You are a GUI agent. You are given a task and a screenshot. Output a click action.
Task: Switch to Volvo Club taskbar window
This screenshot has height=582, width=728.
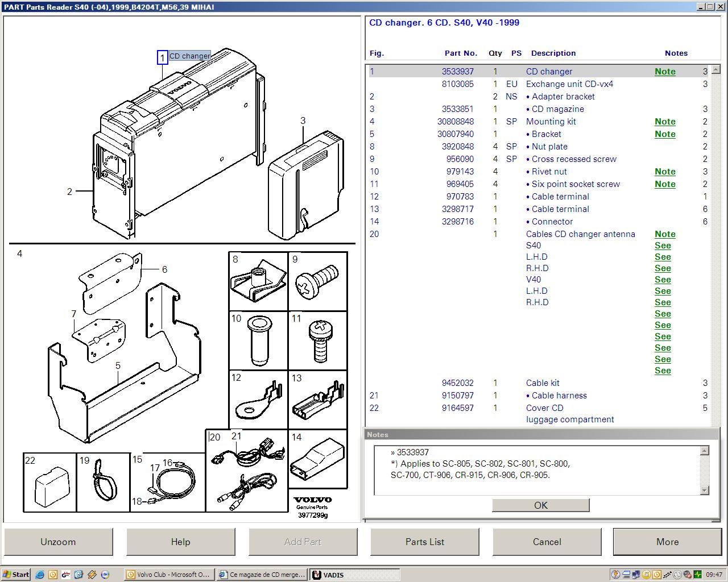(x=169, y=575)
